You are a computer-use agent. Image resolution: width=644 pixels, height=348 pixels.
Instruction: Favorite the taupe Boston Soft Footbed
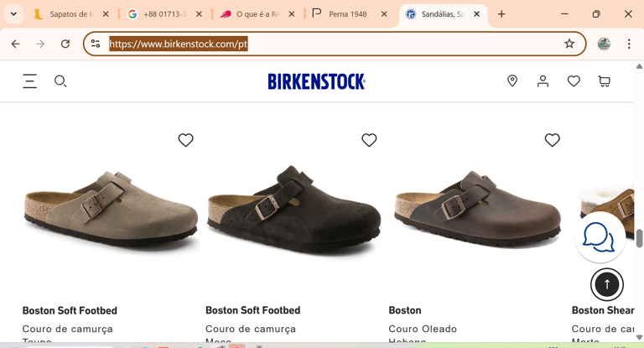click(186, 140)
